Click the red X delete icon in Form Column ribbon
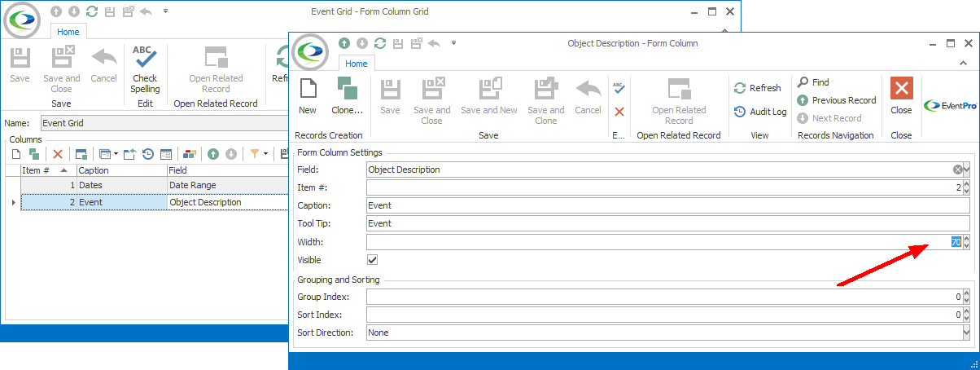 pos(619,112)
